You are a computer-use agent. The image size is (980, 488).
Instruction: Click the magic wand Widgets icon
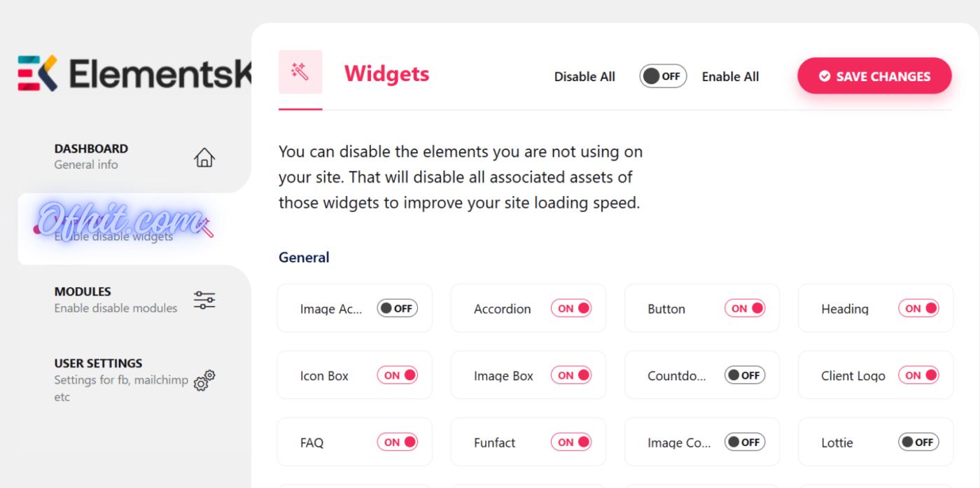click(x=300, y=71)
